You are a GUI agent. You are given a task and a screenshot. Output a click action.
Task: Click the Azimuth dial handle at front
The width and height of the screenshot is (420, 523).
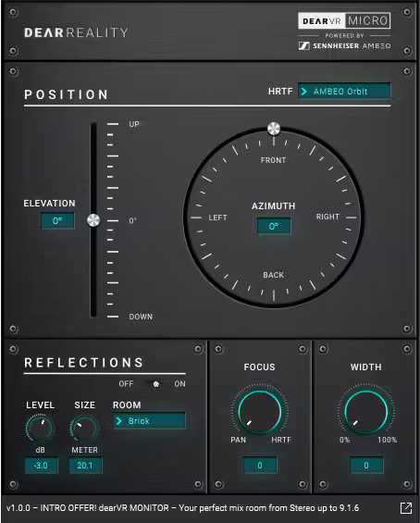point(274,129)
